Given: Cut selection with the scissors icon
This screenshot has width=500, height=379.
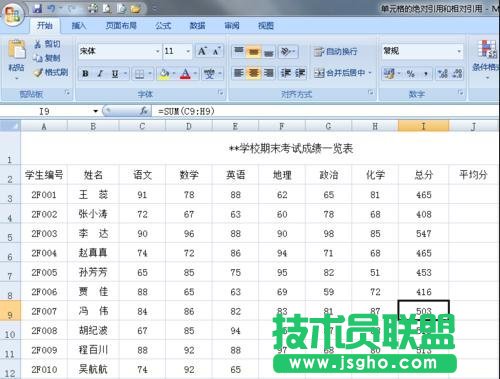Looking at the screenshot, I should (x=47, y=44).
